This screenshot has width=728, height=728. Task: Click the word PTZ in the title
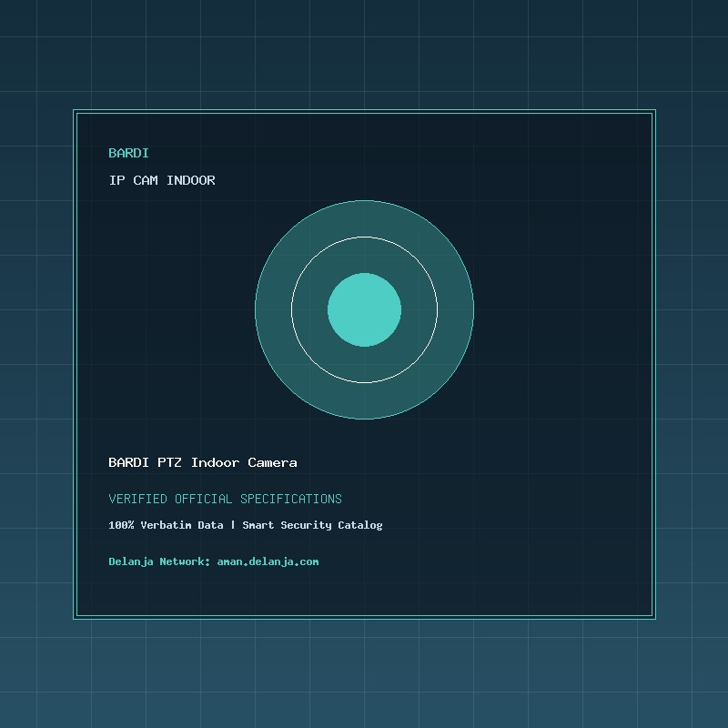click(x=169, y=462)
